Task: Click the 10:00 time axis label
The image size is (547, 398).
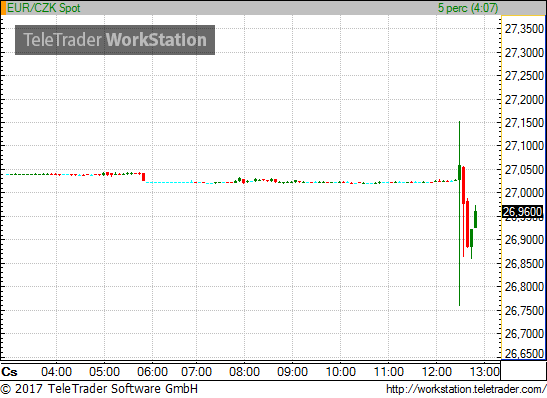Action: coord(340,371)
